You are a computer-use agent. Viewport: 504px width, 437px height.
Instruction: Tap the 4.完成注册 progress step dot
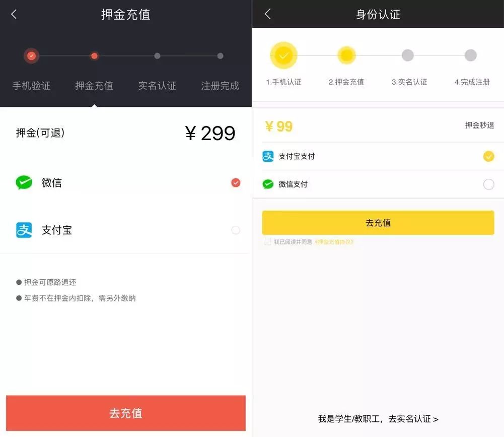tap(471, 55)
